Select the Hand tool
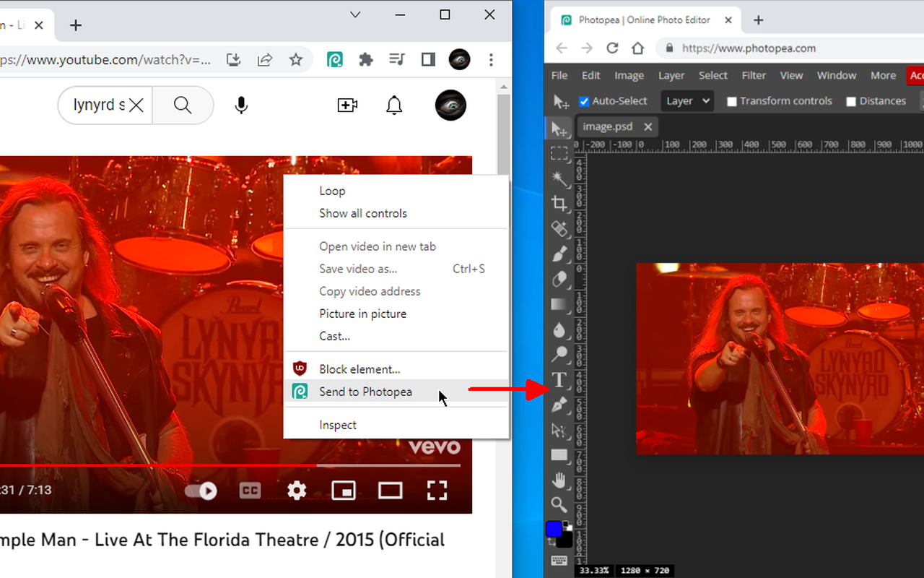 click(x=559, y=480)
